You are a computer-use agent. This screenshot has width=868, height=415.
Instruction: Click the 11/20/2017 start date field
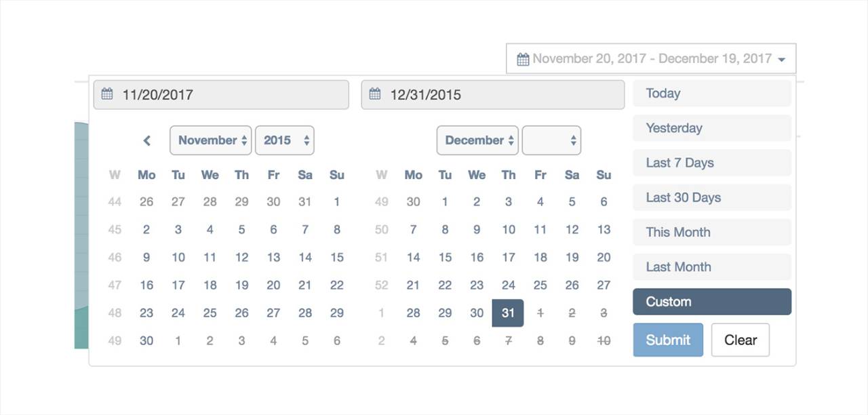221,94
